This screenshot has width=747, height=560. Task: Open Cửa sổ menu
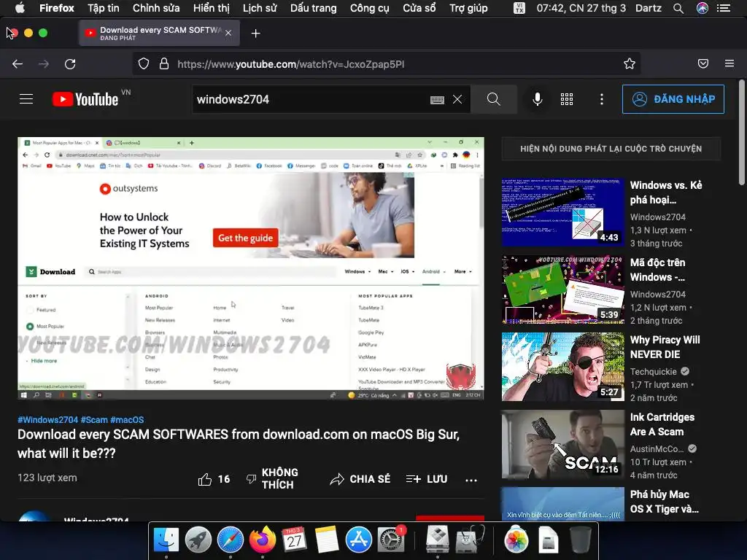point(419,8)
